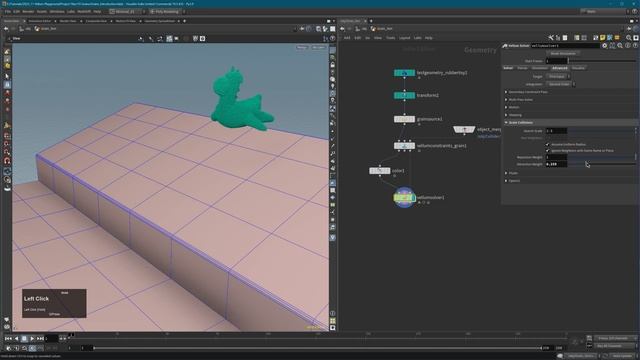Play the simulation forward

click(32, 338)
